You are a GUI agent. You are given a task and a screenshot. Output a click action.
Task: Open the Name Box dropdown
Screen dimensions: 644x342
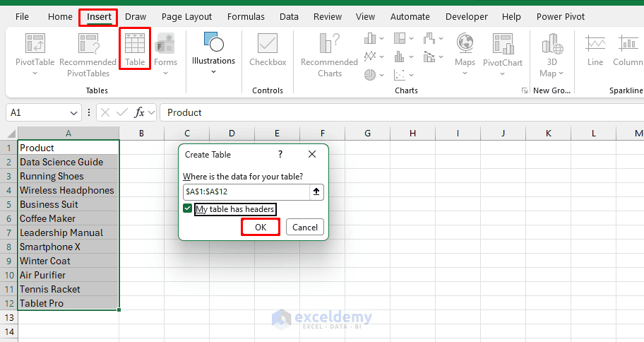click(73, 113)
